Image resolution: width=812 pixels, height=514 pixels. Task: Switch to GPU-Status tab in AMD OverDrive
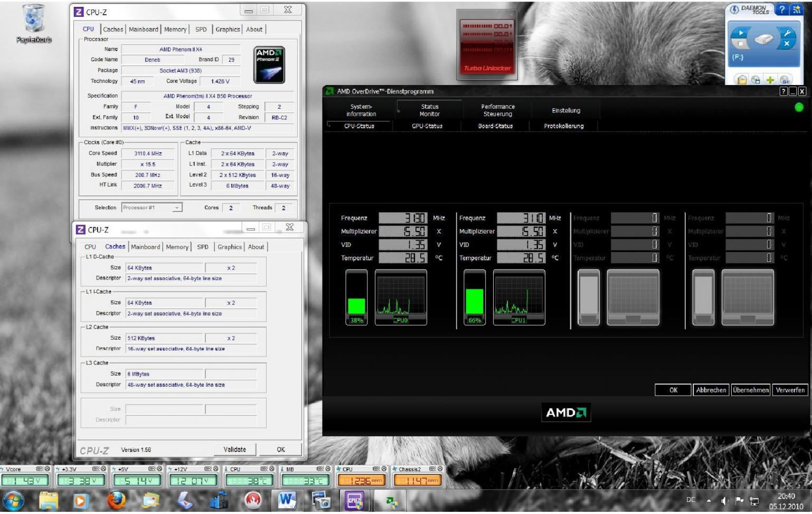[427, 126]
